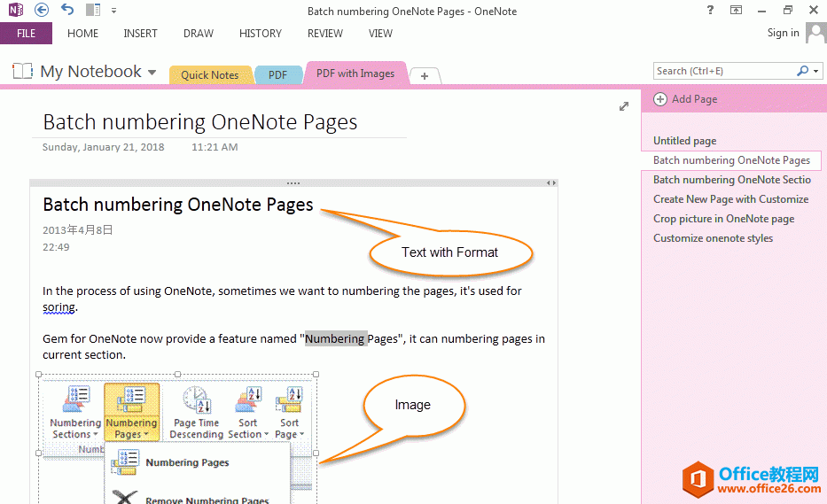Open the PDF section tab
The width and height of the screenshot is (827, 504).
tap(278, 75)
